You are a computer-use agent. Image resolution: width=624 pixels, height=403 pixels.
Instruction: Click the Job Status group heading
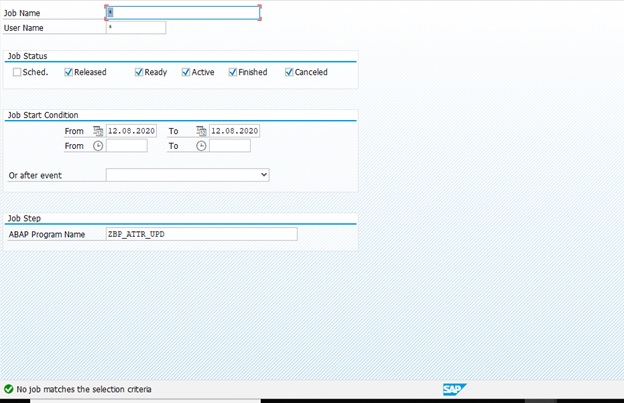27,56
